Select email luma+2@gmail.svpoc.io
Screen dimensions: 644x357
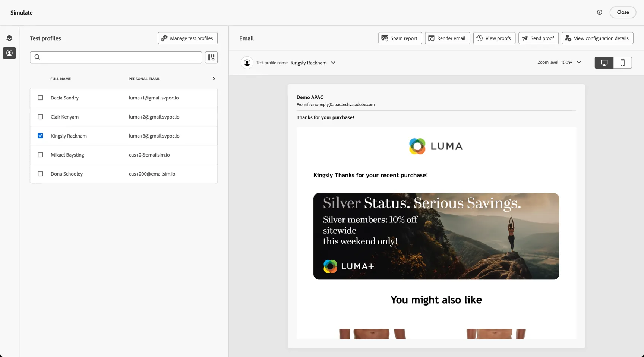tap(154, 117)
